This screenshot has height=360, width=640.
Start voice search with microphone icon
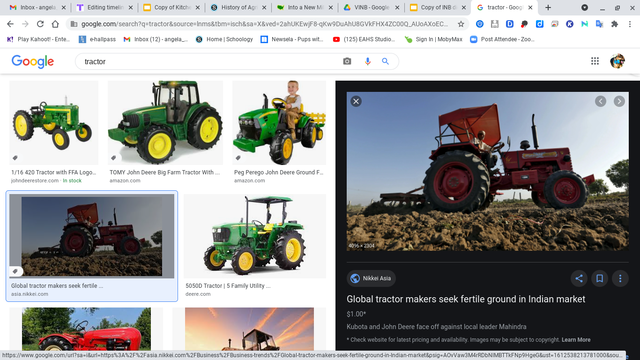tap(367, 61)
